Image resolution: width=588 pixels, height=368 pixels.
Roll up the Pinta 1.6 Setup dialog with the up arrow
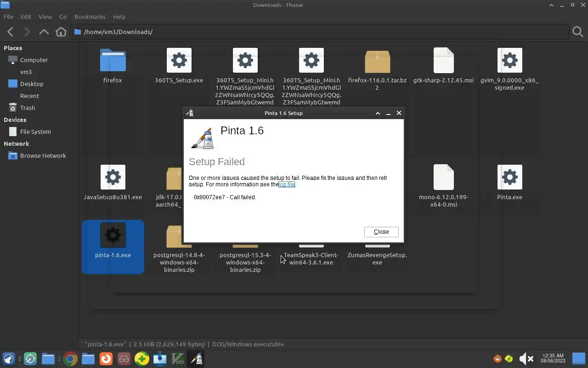point(378,113)
